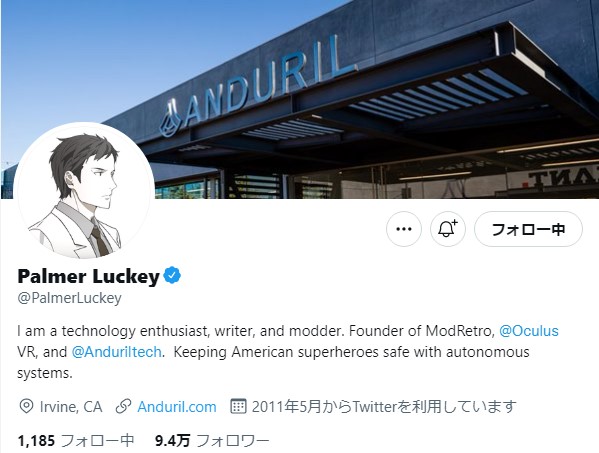Turn on notifications with the bell icon

coord(448,229)
